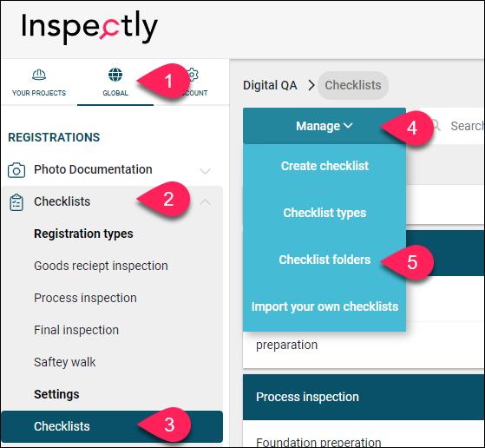Click the Photo Documentation camera icon
Image resolution: width=485 pixels, height=448 pixels.
point(16,170)
